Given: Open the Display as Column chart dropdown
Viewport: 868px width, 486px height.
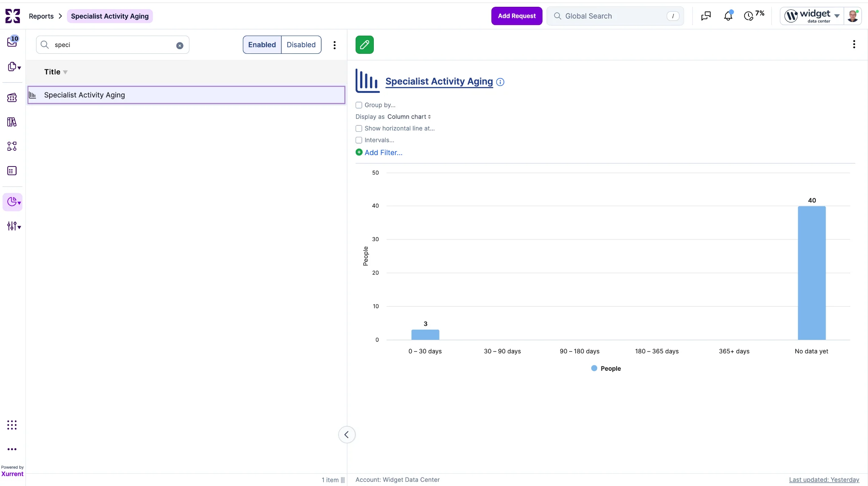Looking at the screenshot, I should point(409,117).
